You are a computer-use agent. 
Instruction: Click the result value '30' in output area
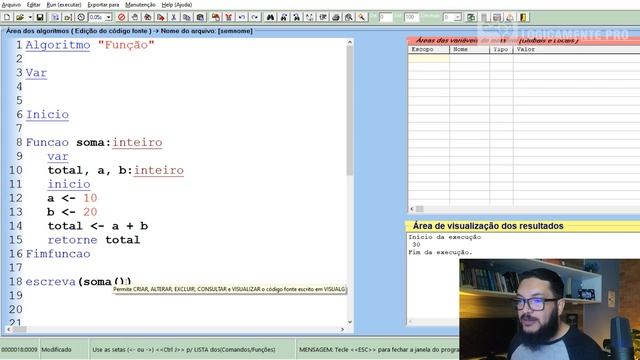(x=416, y=245)
